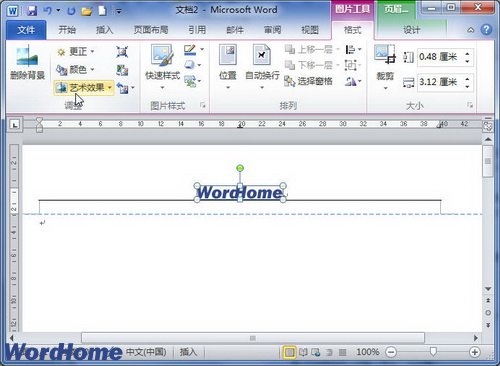Open the Artistic Effects (艺术效果) dropdown
Image resolution: width=500 pixels, height=366 pixels.
click(84, 88)
